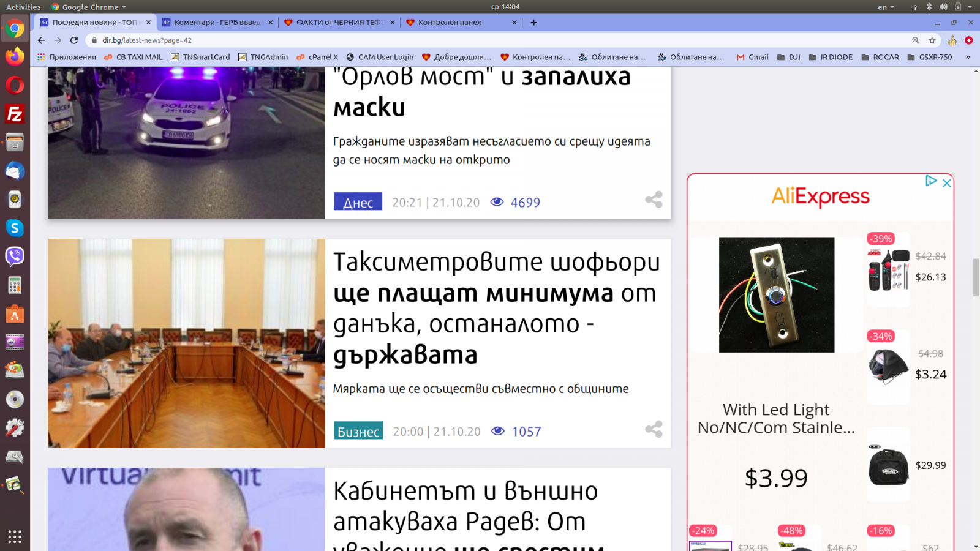Open Gmail bookmark
This screenshot has width=980, height=551.
[752, 57]
